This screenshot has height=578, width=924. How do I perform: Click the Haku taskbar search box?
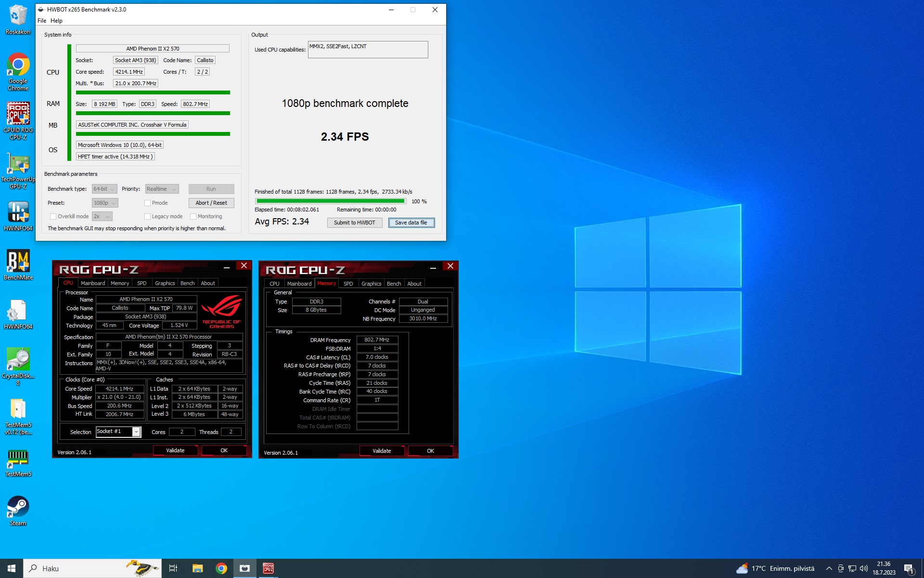[92, 568]
